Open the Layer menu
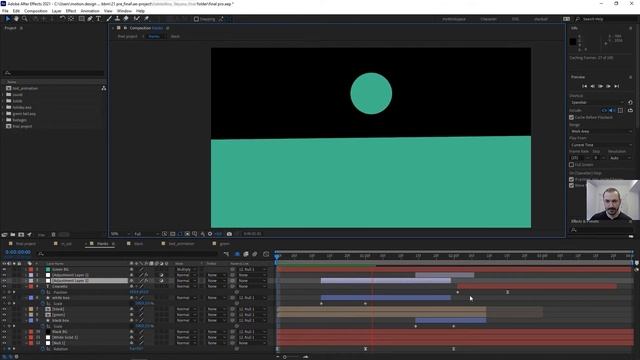The width and height of the screenshot is (640, 360). (56, 11)
